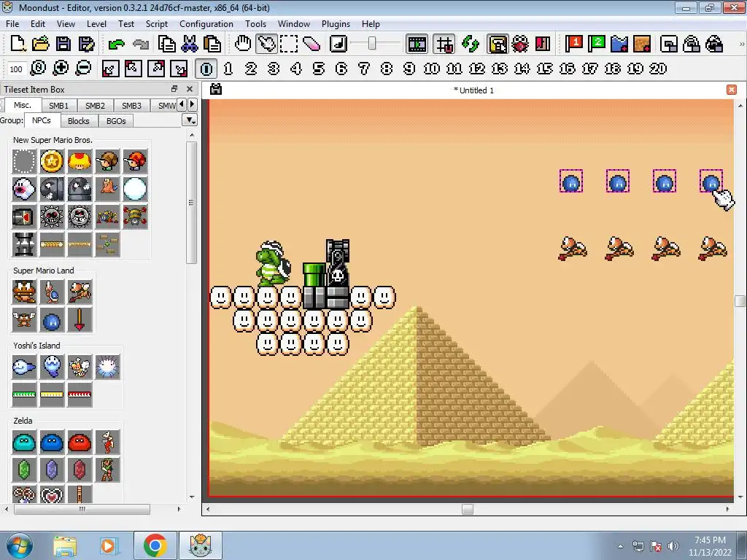Select the rectangular Selection tool
Viewport: 747px width, 560px height.
tap(289, 44)
